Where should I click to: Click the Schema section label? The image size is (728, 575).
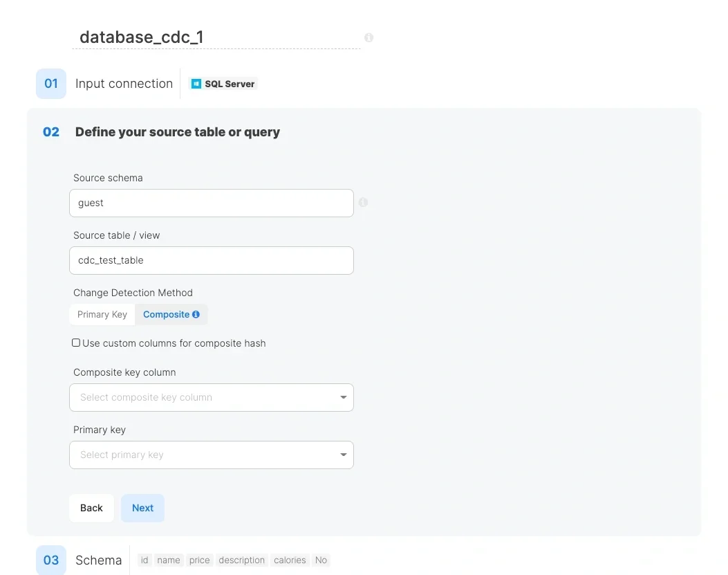98,560
